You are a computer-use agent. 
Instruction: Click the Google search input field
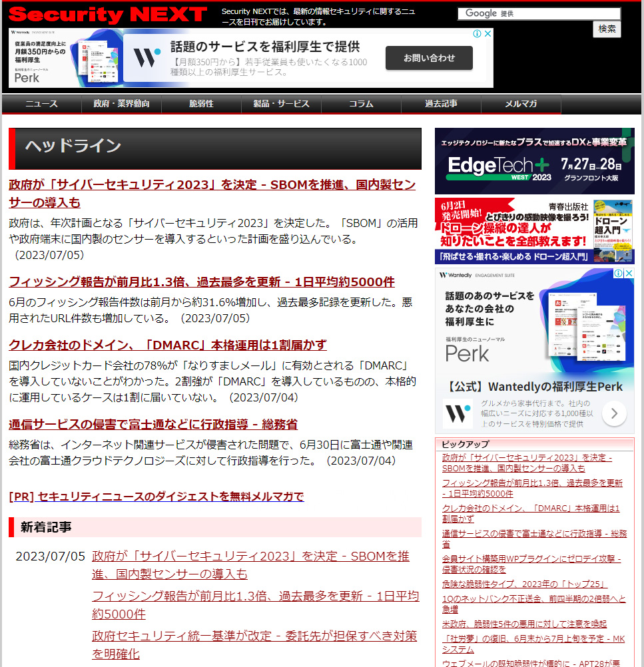tap(539, 13)
